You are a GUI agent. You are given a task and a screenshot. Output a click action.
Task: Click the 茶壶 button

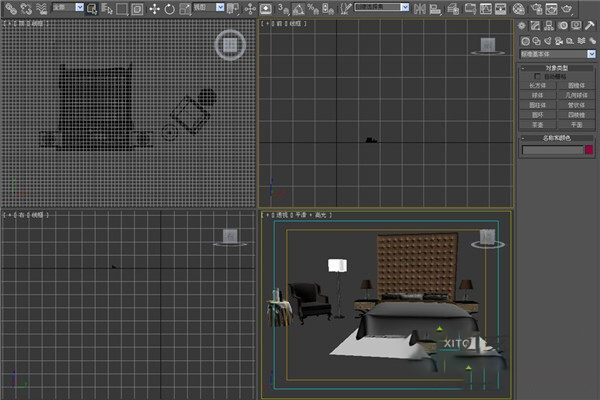click(539, 125)
